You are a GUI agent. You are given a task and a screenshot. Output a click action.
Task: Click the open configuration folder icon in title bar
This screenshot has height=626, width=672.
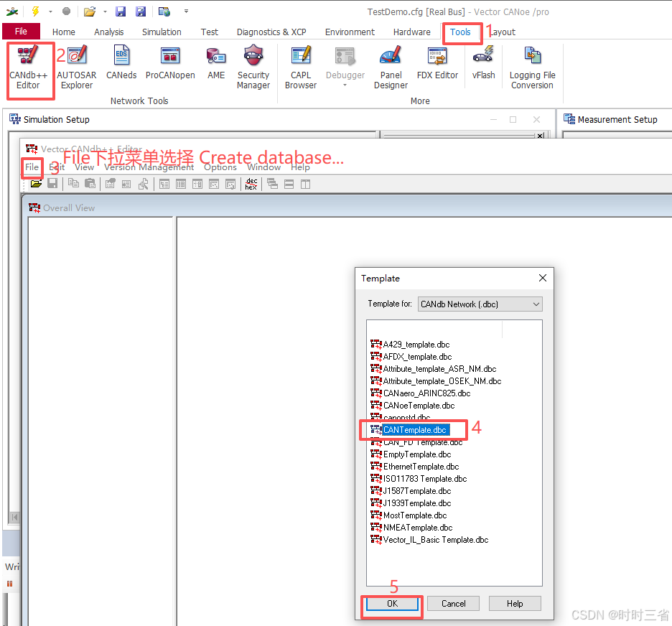click(x=90, y=11)
